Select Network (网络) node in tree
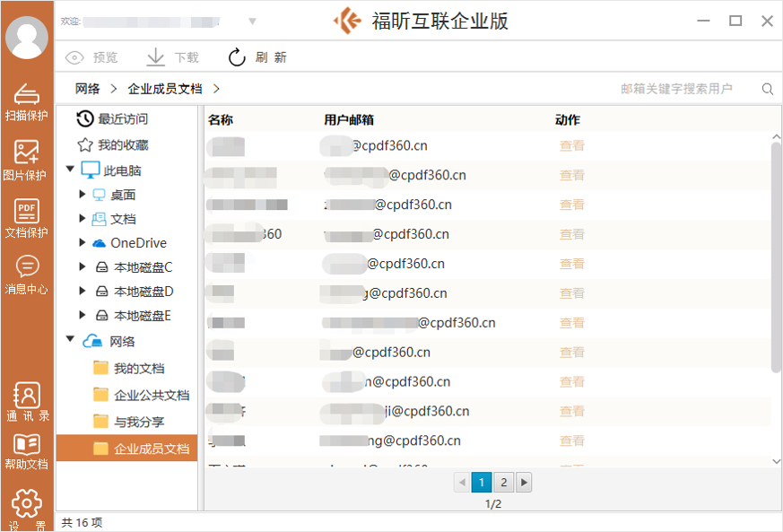This screenshot has height=532, width=783. coord(109,341)
